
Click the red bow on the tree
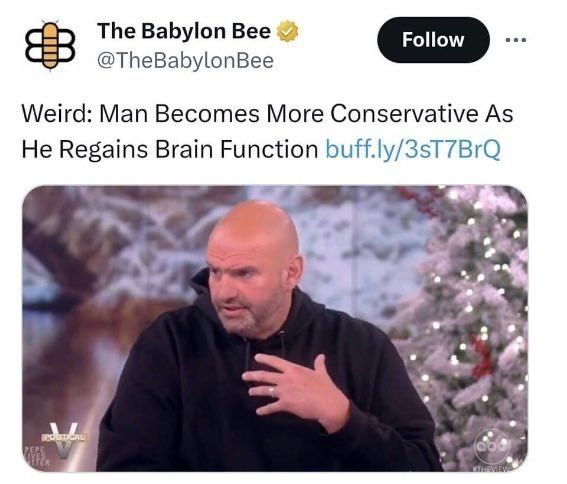point(481,356)
